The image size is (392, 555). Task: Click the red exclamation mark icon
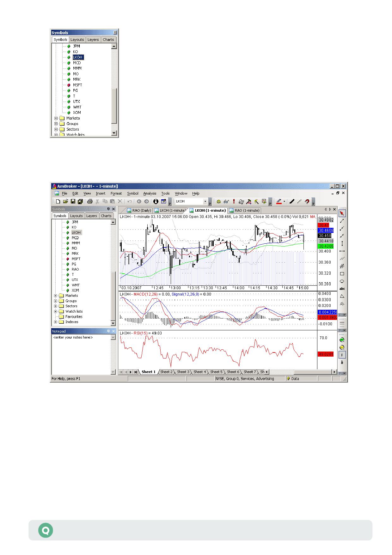234,201
